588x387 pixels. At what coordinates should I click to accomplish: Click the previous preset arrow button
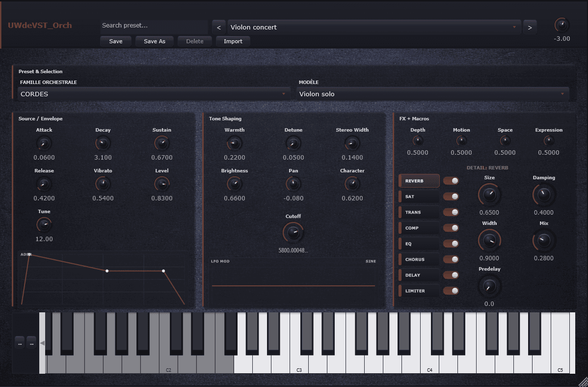218,27
